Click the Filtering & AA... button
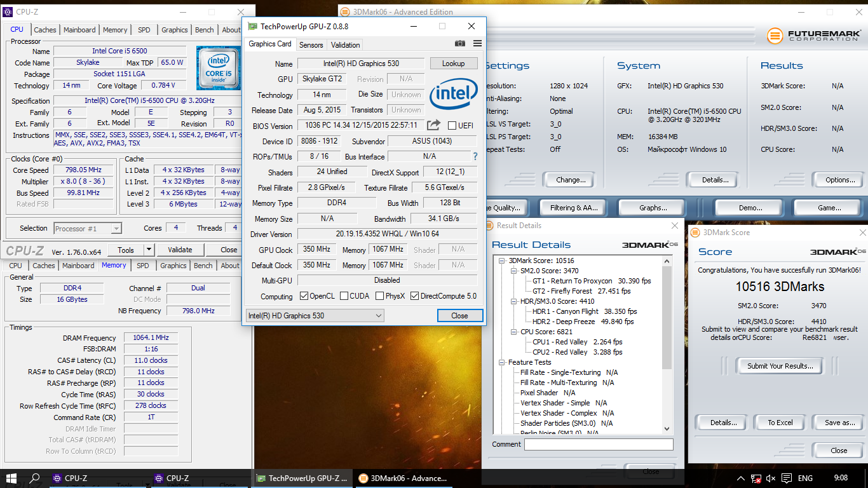 coord(574,208)
